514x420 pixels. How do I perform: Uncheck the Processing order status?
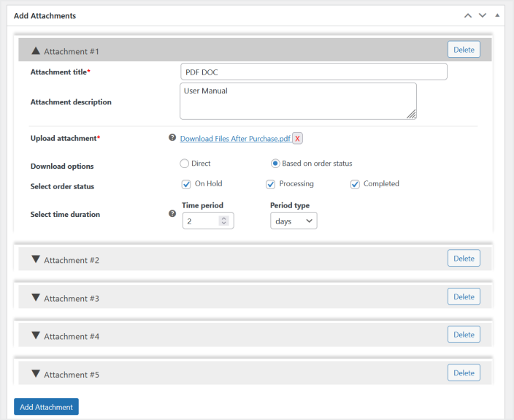271,184
